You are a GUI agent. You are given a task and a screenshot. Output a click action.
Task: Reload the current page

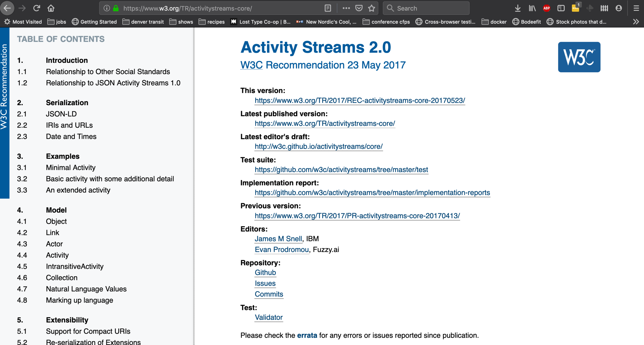click(x=36, y=8)
